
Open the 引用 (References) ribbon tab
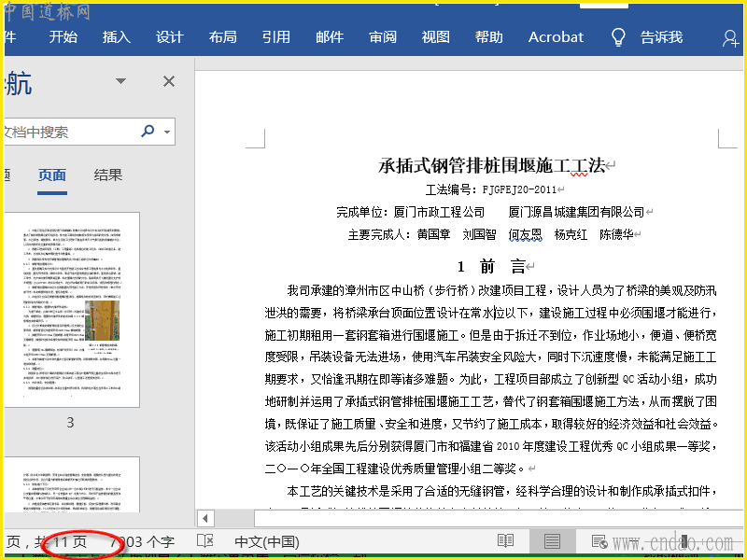point(275,37)
